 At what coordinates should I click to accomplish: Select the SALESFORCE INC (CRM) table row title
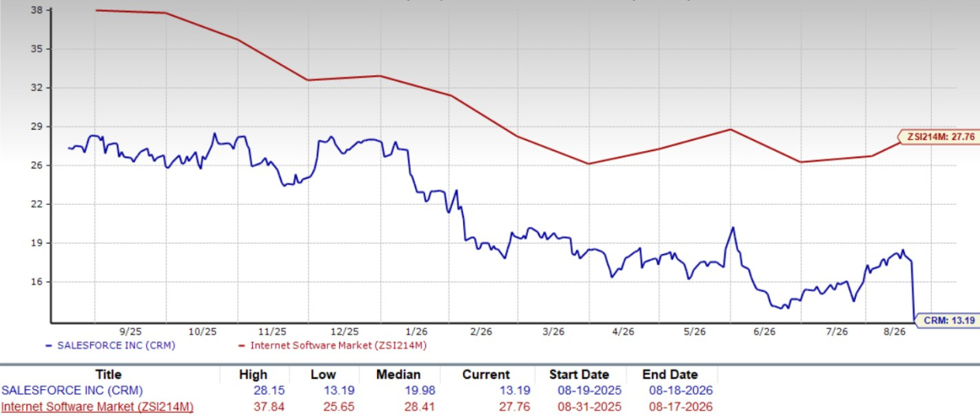[72, 390]
